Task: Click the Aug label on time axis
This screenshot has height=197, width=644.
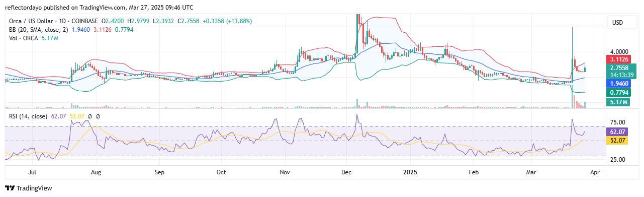Action: 96,172
